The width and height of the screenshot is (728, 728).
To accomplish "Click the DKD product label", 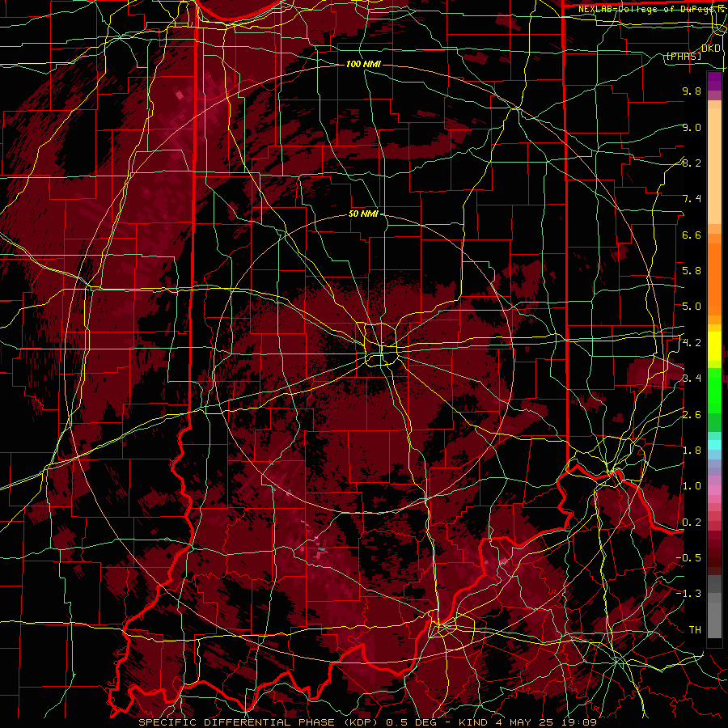I will click(711, 49).
